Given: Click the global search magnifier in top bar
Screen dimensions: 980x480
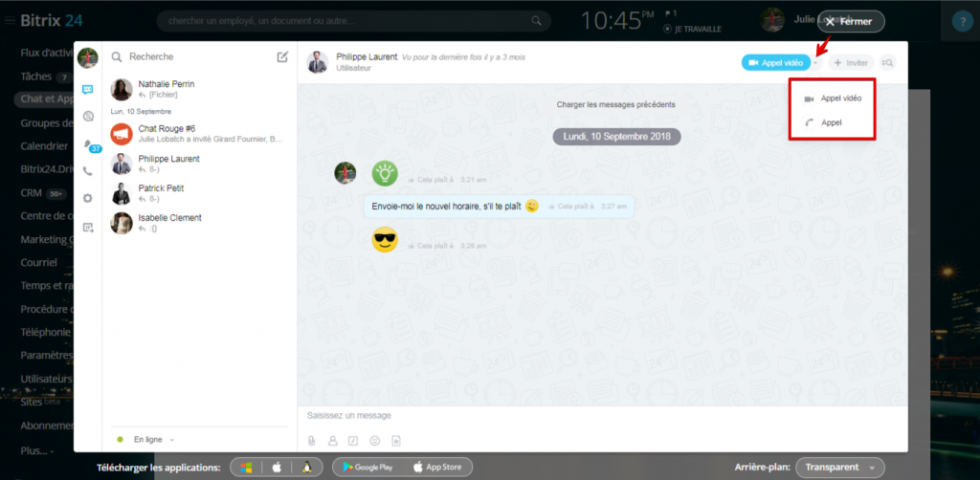Looking at the screenshot, I should click(536, 21).
